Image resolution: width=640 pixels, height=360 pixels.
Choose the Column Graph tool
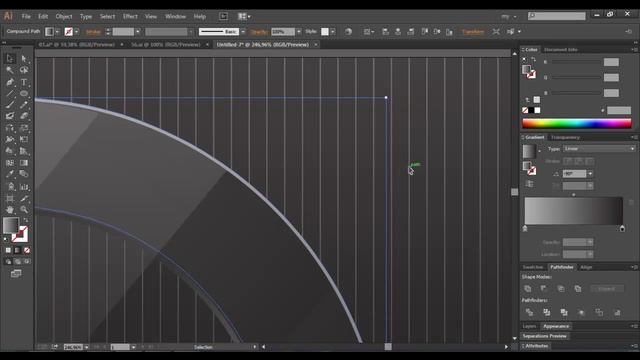(24, 187)
